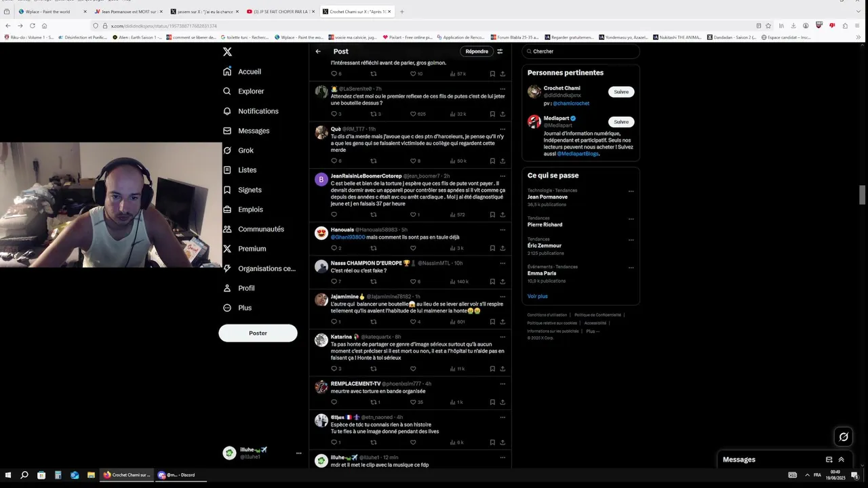
Task: Open the Grok sidebar item
Action: coord(239,150)
